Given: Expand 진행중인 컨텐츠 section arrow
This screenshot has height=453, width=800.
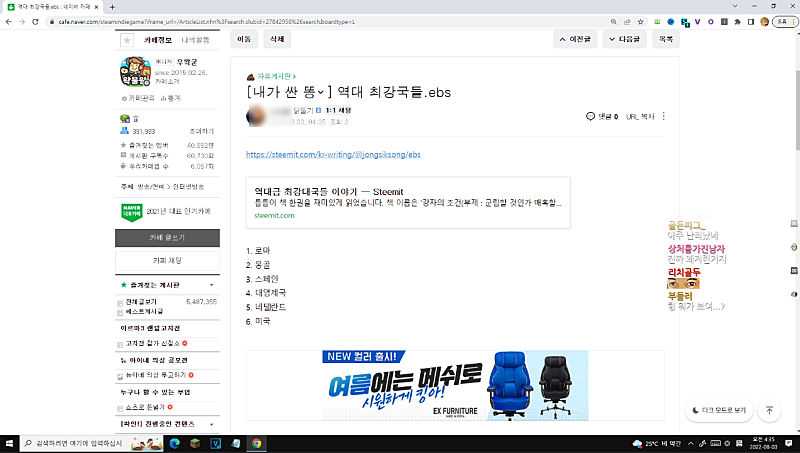Looking at the screenshot, I should 212,424.
